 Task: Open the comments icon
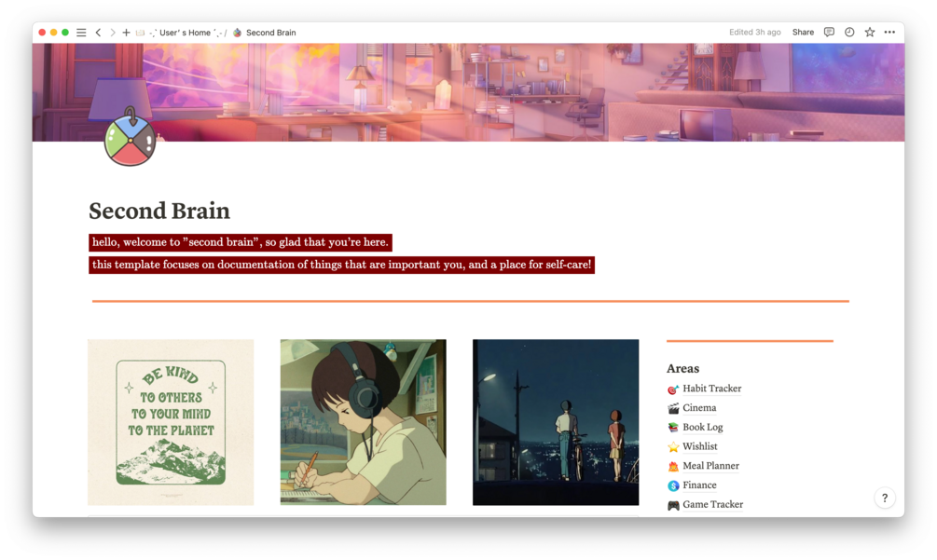pos(829,33)
